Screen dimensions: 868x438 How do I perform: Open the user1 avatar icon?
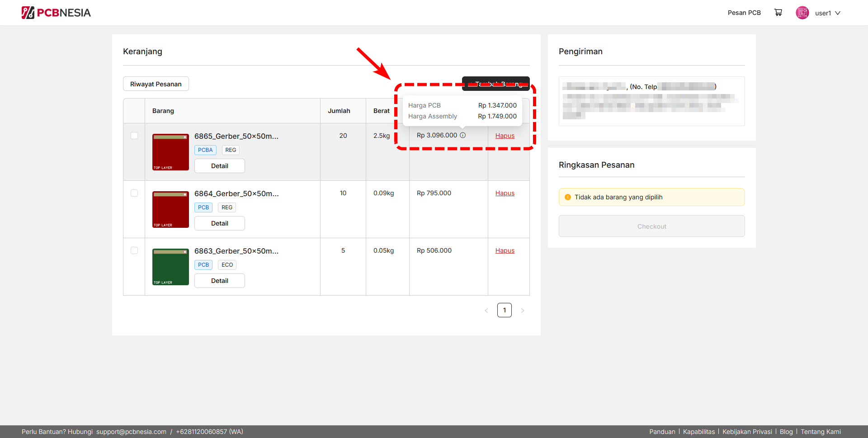(802, 13)
